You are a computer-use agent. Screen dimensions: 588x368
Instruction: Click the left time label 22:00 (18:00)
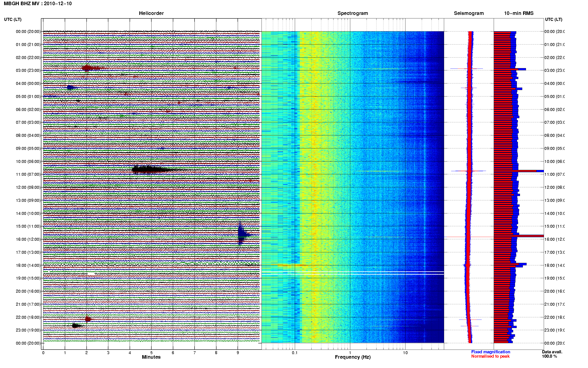[x=28, y=317]
